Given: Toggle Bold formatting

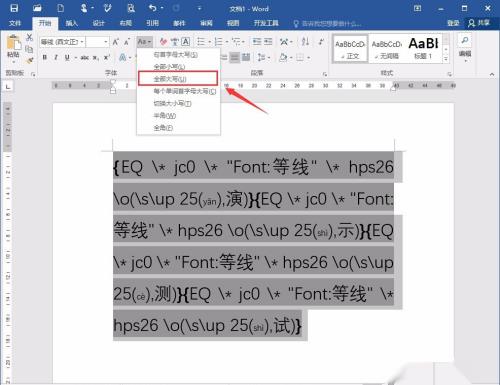Looking at the screenshot, I should pos(44,57).
